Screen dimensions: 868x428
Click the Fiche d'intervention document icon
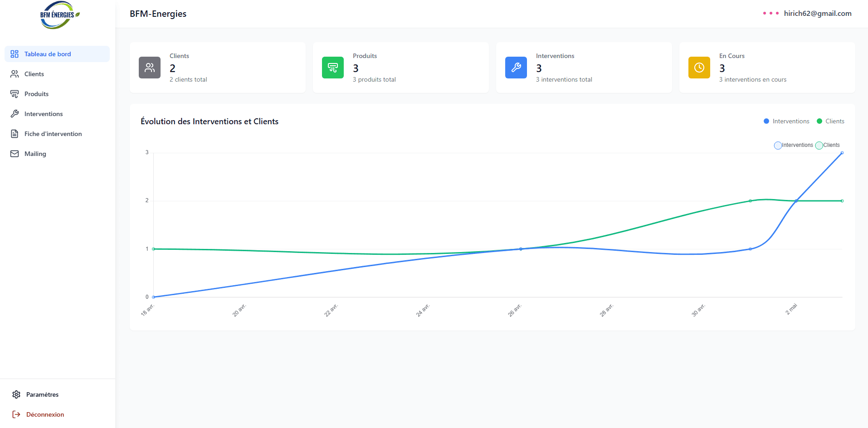point(15,134)
